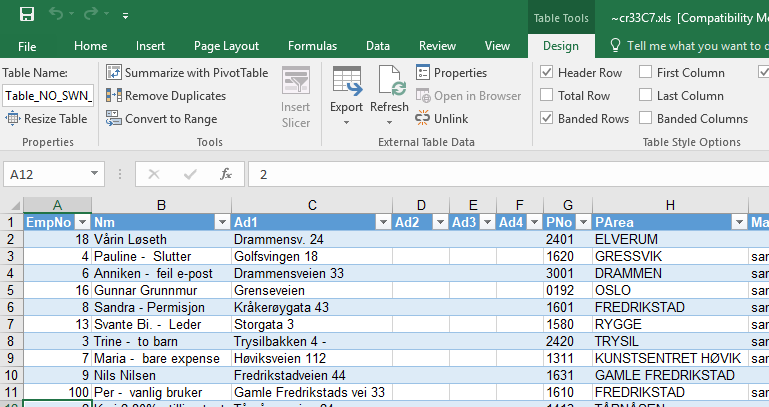
Task: Click the Resize Table button
Action: pyautogui.click(x=47, y=119)
